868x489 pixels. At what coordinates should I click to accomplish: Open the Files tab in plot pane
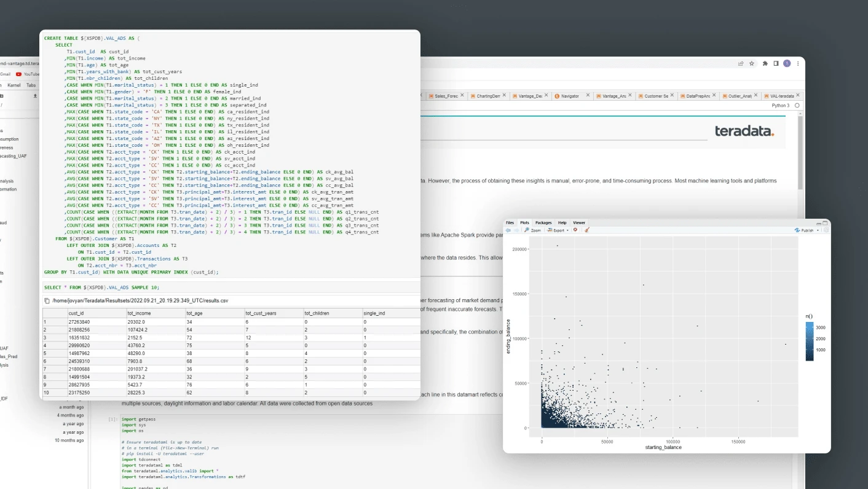tap(510, 222)
